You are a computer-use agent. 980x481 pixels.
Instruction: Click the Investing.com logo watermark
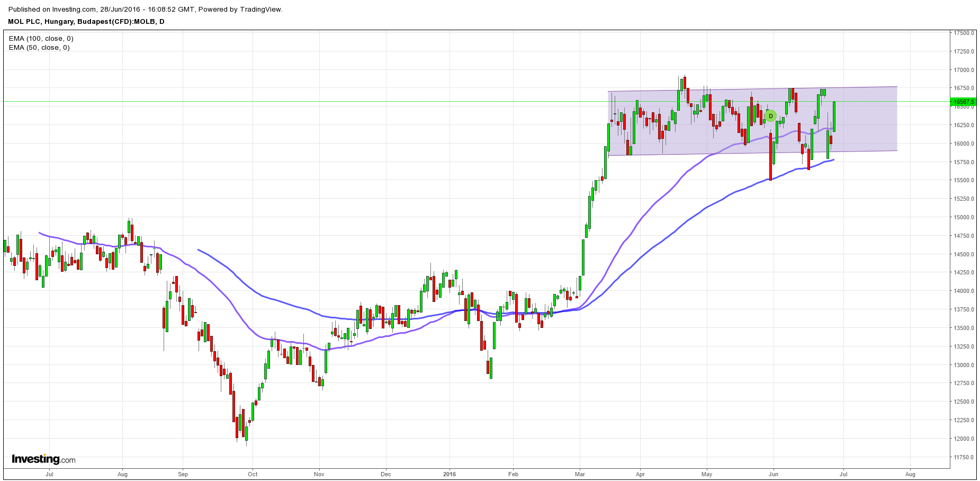(x=43, y=459)
